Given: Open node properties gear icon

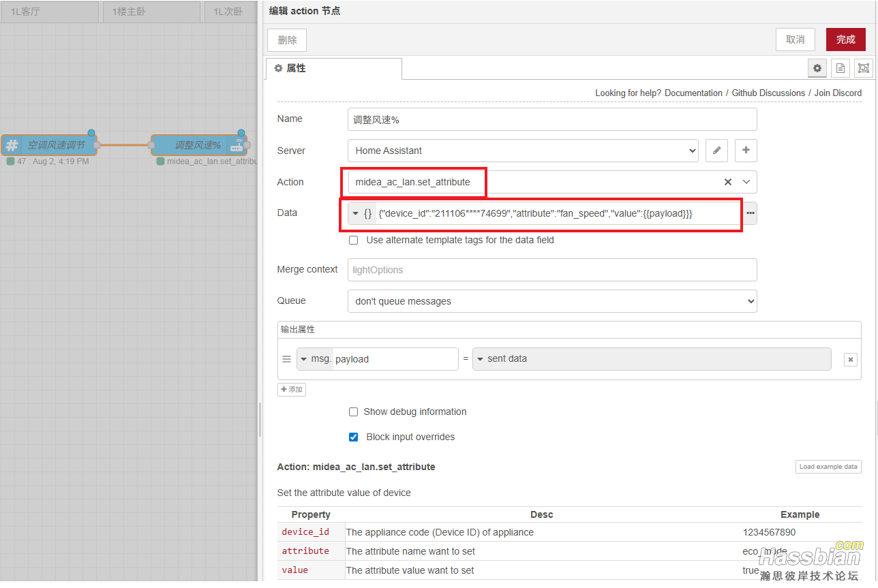Looking at the screenshot, I should pyautogui.click(x=817, y=68).
